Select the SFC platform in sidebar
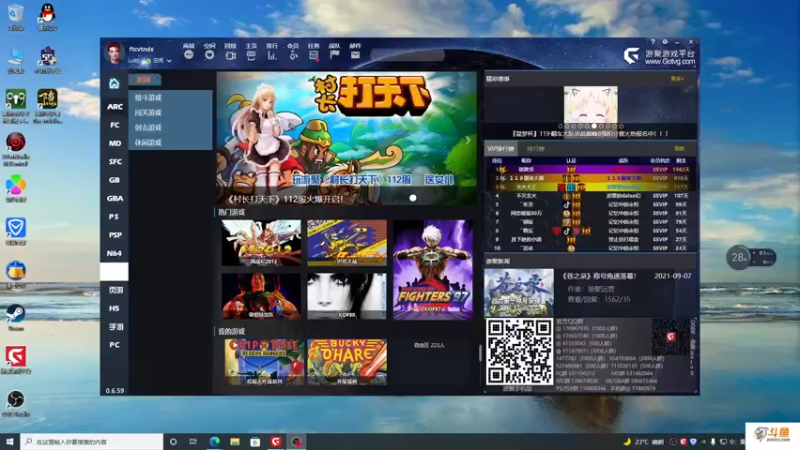800x450 pixels. coord(115,162)
